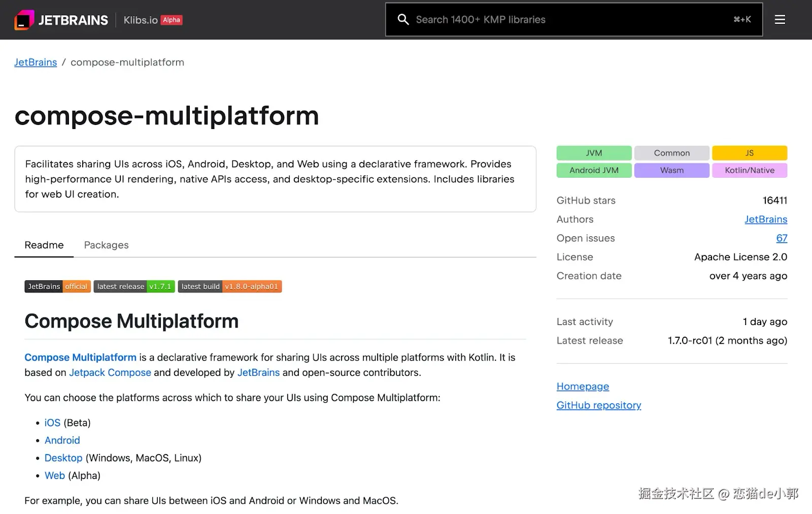This screenshot has width=812, height=514.
Task: Open the Desktop platform link
Action: 63,458
